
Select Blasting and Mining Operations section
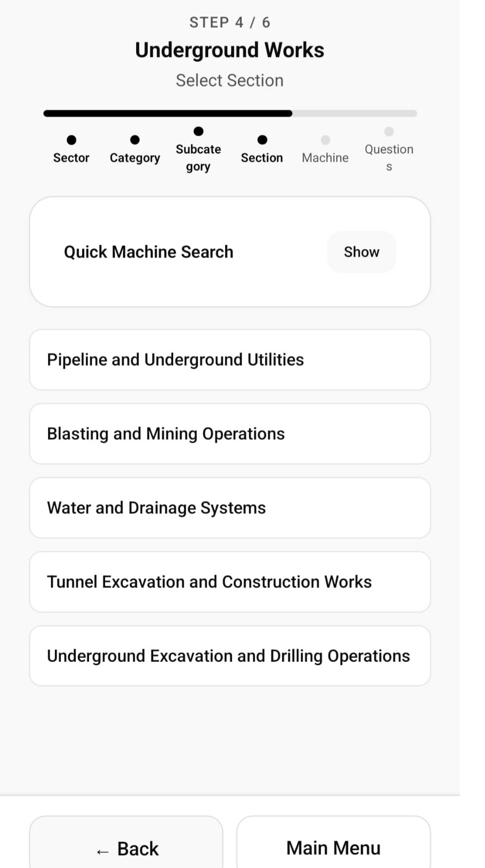click(x=230, y=434)
